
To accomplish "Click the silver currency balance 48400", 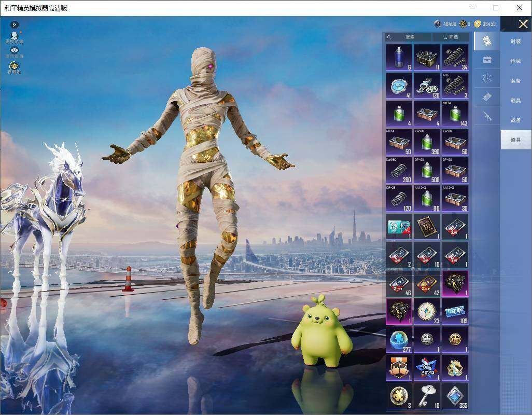I will click(445, 24).
